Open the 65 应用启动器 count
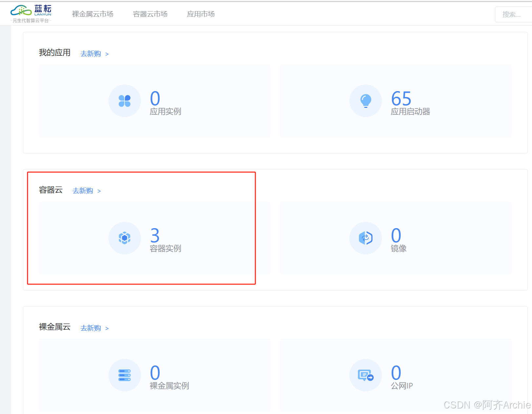Screen dimensions: 532x414 (x=401, y=98)
